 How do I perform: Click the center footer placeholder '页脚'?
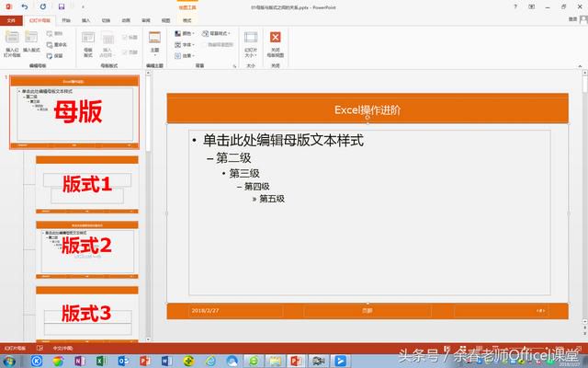[367, 311]
